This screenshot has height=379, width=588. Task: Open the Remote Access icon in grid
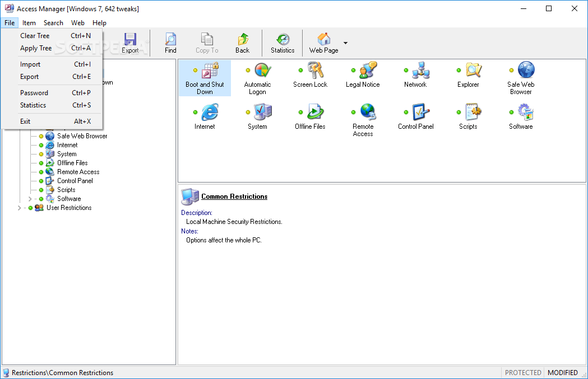(x=363, y=120)
